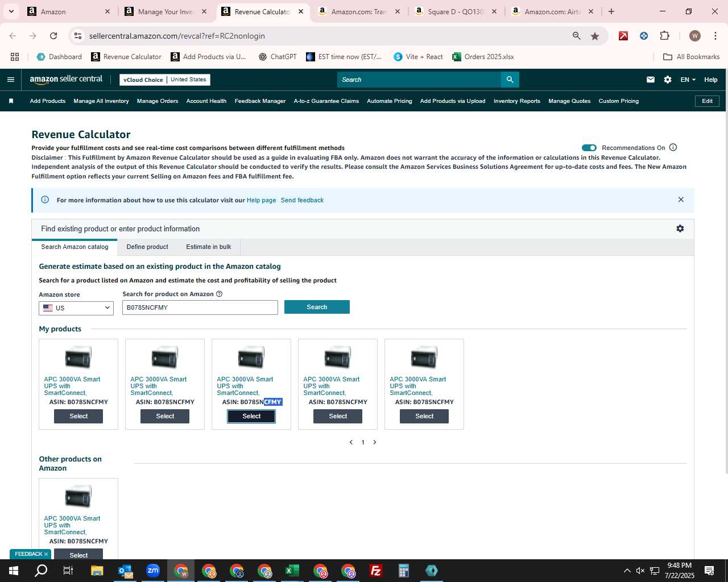The width and height of the screenshot is (728, 582).
Task: Open Zoom from the taskbar
Action: (x=153, y=571)
